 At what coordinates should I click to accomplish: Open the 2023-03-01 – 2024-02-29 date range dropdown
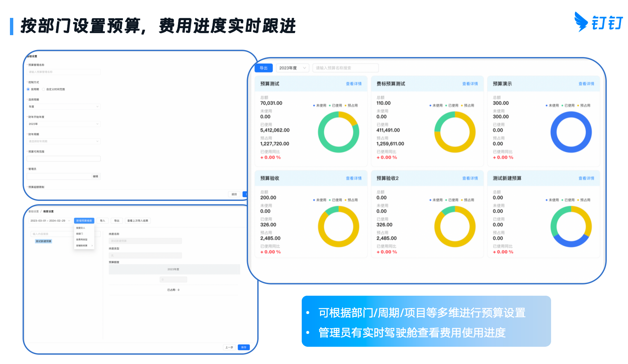(x=50, y=220)
